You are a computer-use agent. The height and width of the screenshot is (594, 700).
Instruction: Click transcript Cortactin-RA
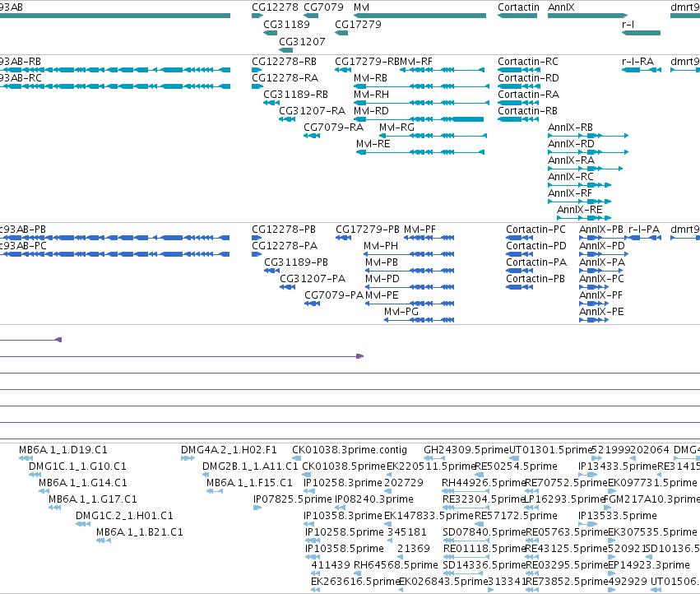528,95
